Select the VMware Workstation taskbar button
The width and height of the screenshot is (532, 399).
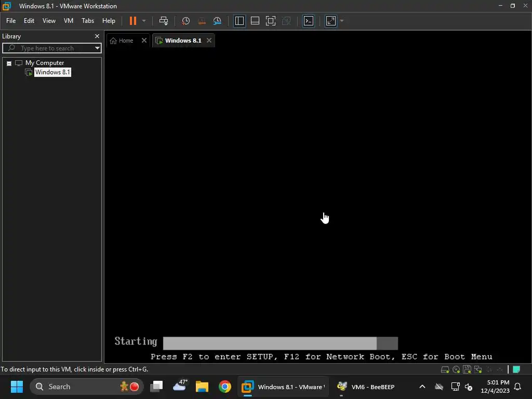(283, 387)
